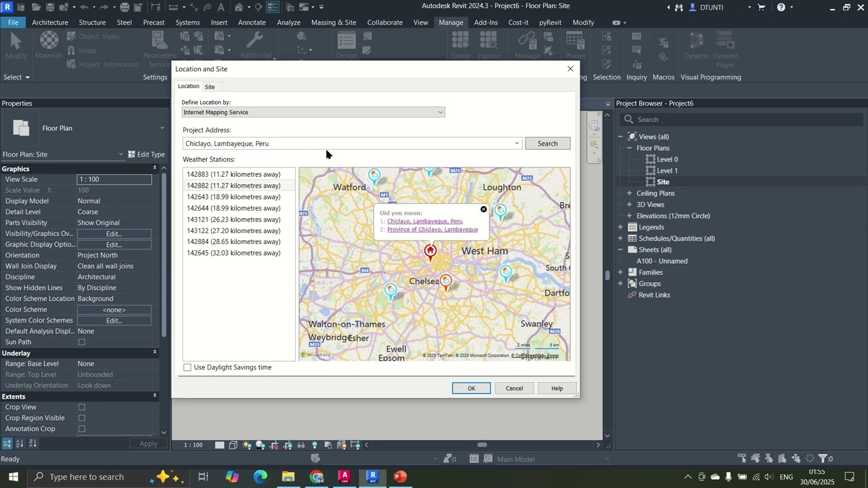The image size is (868, 488).
Task: Select Level 1 in Project Browser
Action: pyautogui.click(x=667, y=171)
